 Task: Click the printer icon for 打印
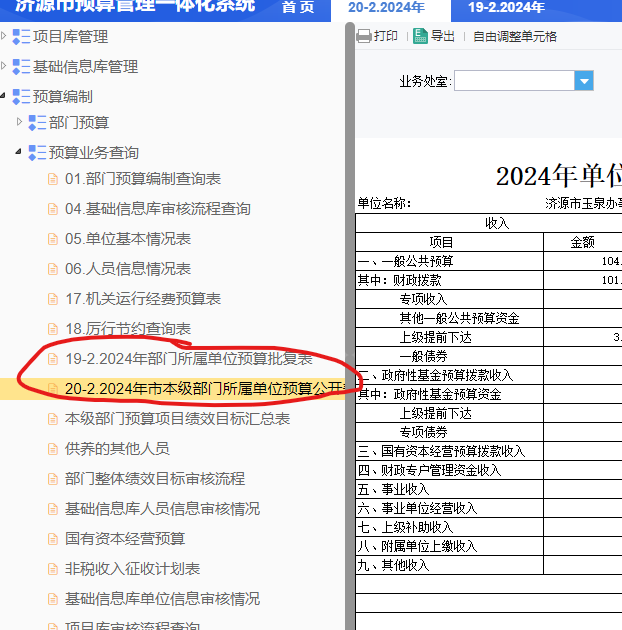(364, 36)
